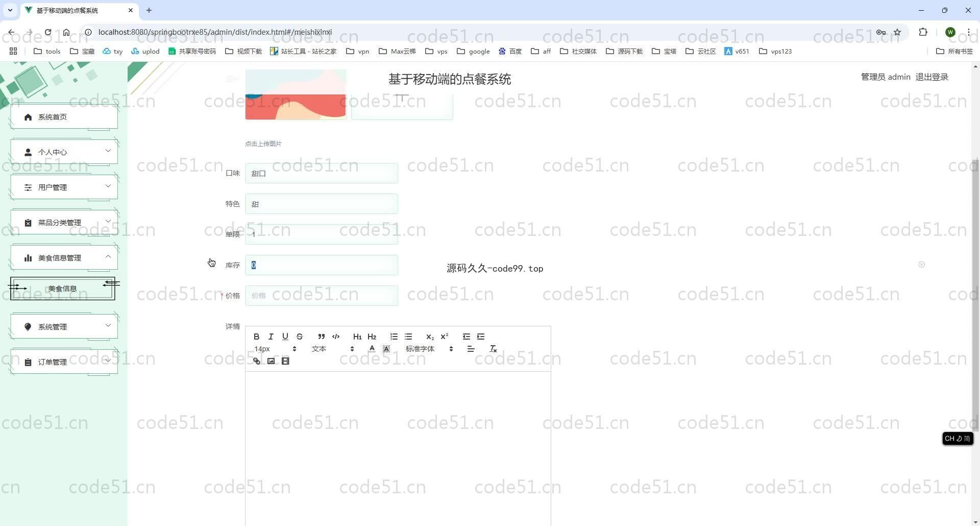This screenshot has width=980, height=526.
Task: Open the google bookmarks folder
Action: (x=473, y=51)
